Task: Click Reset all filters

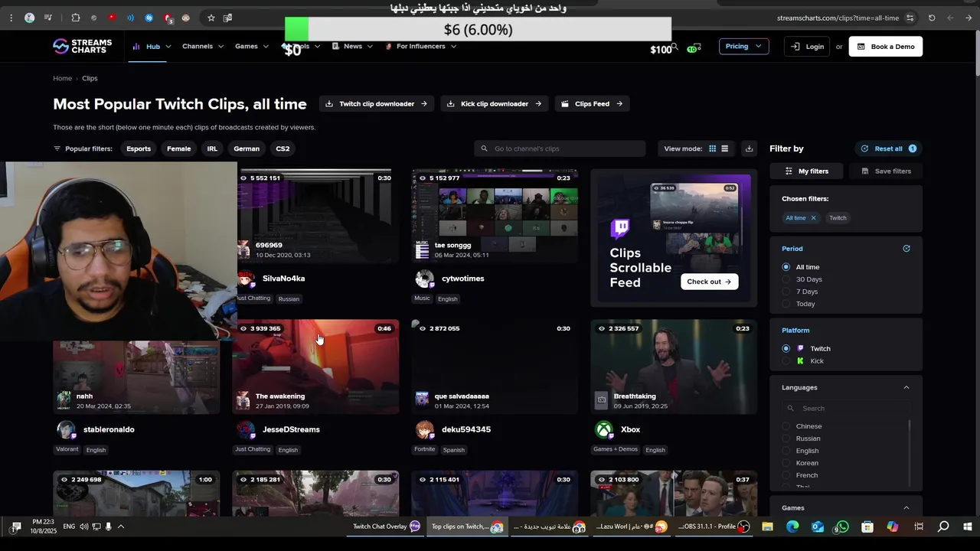Action: pyautogui.click(x=888, y=148)
